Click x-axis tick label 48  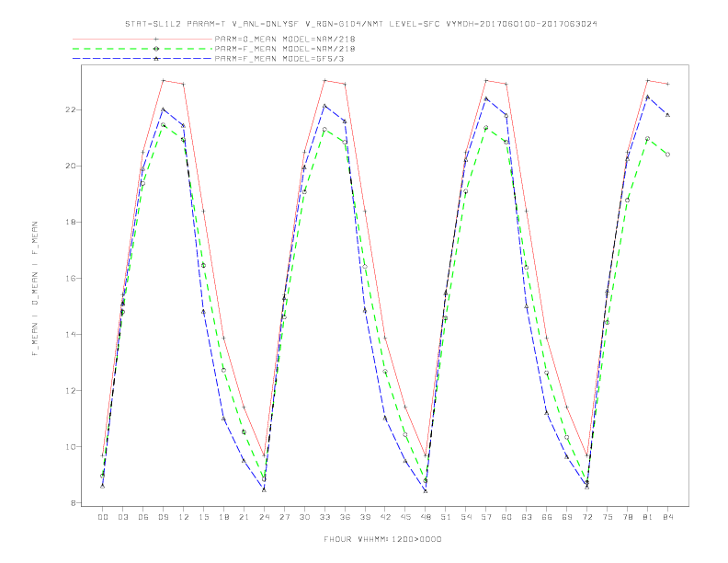tap(426, 517)
